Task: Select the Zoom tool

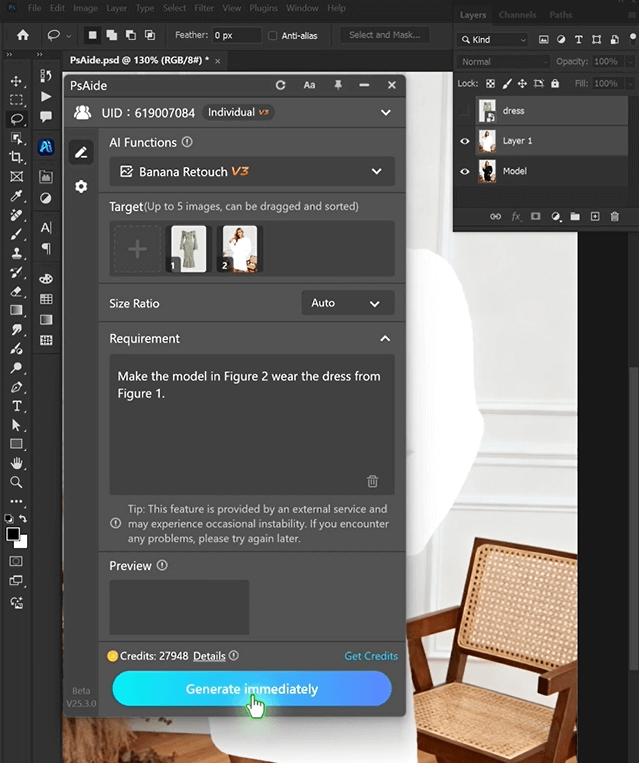Action: pos(16,482)
